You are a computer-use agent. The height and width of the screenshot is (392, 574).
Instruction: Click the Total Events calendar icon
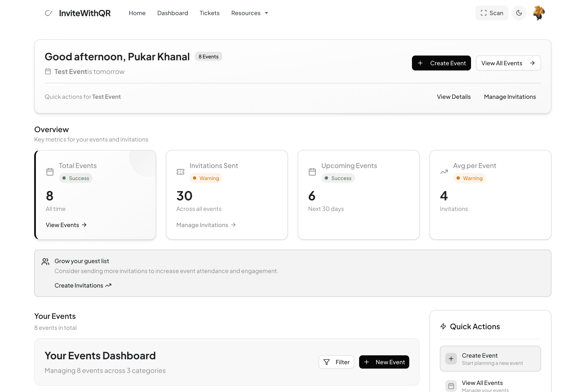click(50, 172)
